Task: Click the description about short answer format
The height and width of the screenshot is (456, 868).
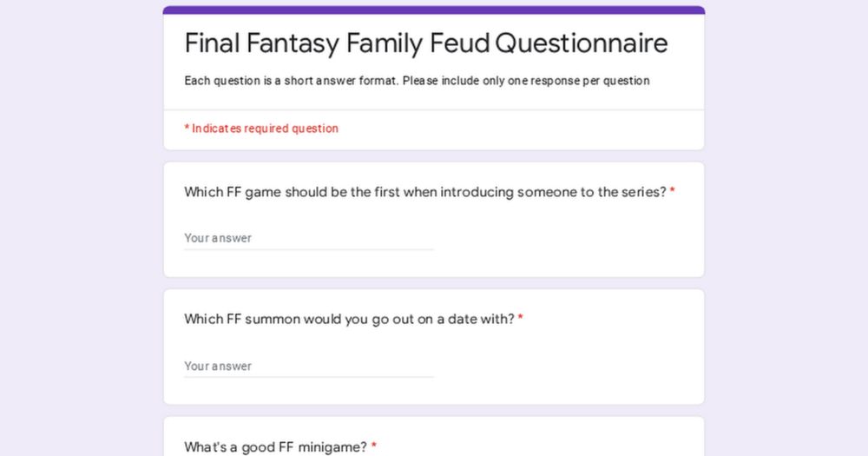Action: (x=417, y=81)
